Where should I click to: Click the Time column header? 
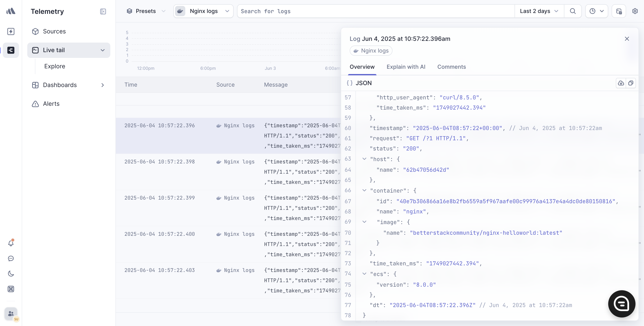131,85
